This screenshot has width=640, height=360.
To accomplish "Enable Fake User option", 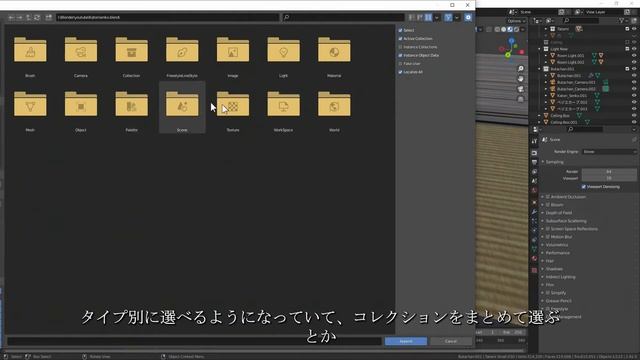I will tap(400, 64).
